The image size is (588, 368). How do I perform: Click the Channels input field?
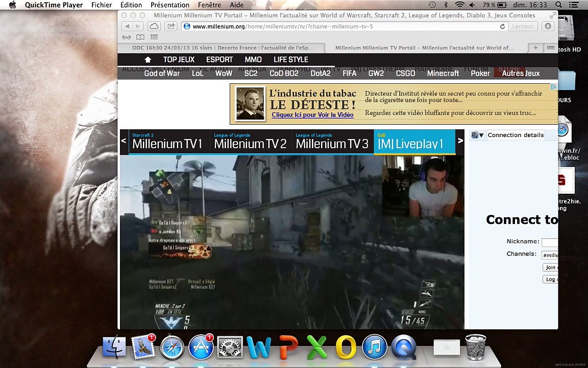550,255
